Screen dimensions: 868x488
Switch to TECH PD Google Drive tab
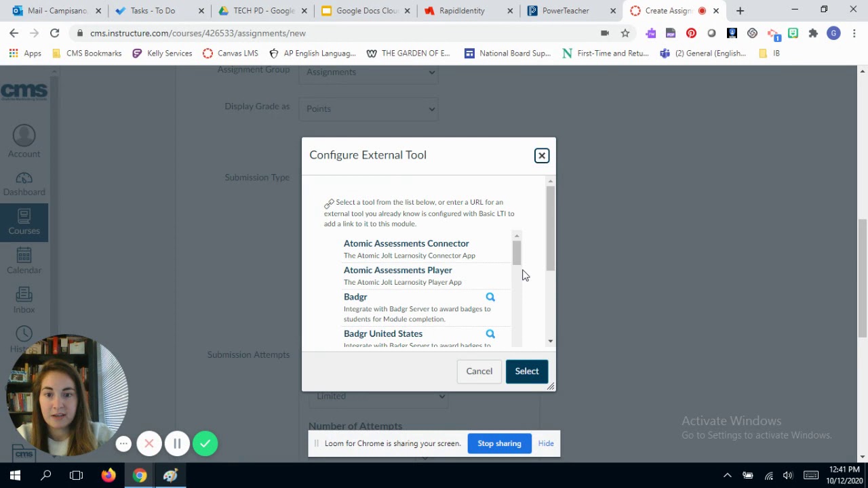click(262, 11)
